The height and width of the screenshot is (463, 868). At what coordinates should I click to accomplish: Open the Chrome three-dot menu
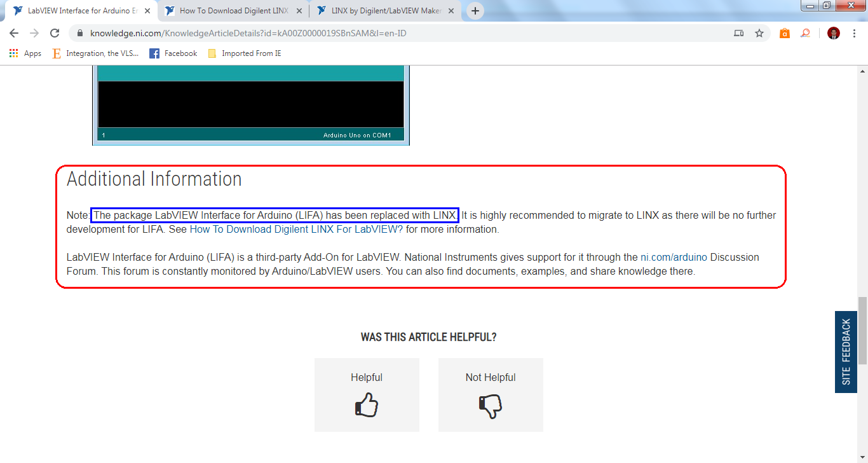tap(854, 33)
